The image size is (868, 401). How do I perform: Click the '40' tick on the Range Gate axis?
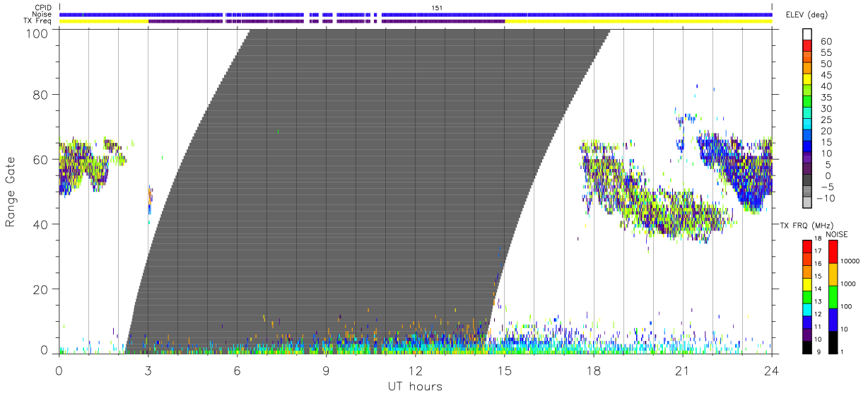tap(41, 224)
